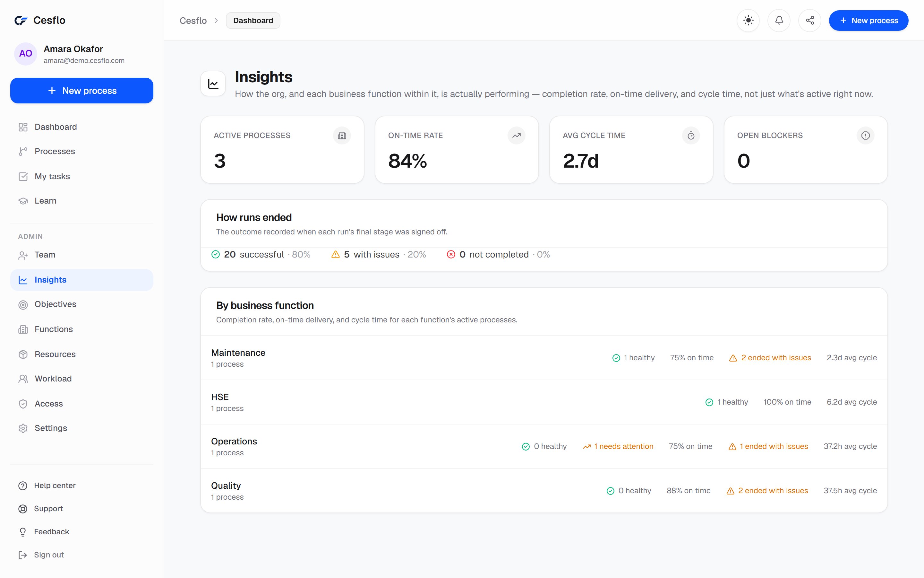This screenshot has height=578, width=924.
Task: Click the Insights chart icon beside the heading
Action: coord(213,83)
